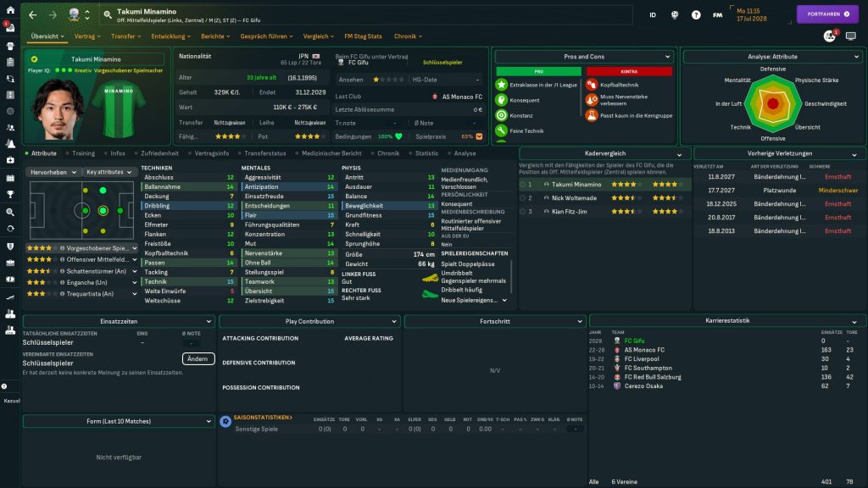Open the inbox mail icon with notification
The image size is (868, 488).
(10, 28)
